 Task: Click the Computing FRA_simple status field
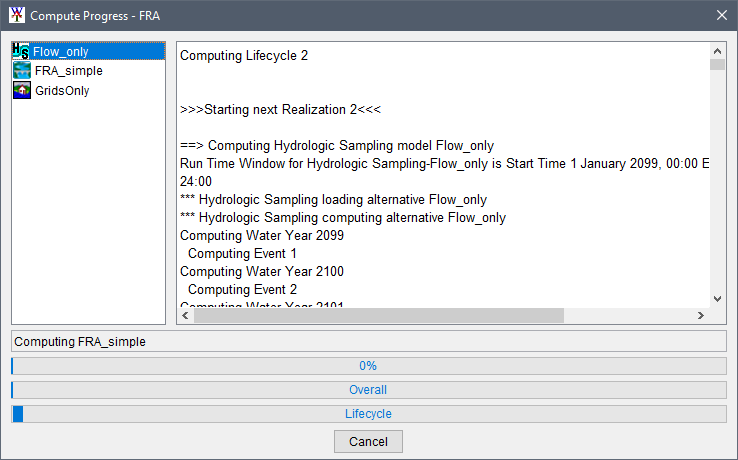click(x=369, y=341)
